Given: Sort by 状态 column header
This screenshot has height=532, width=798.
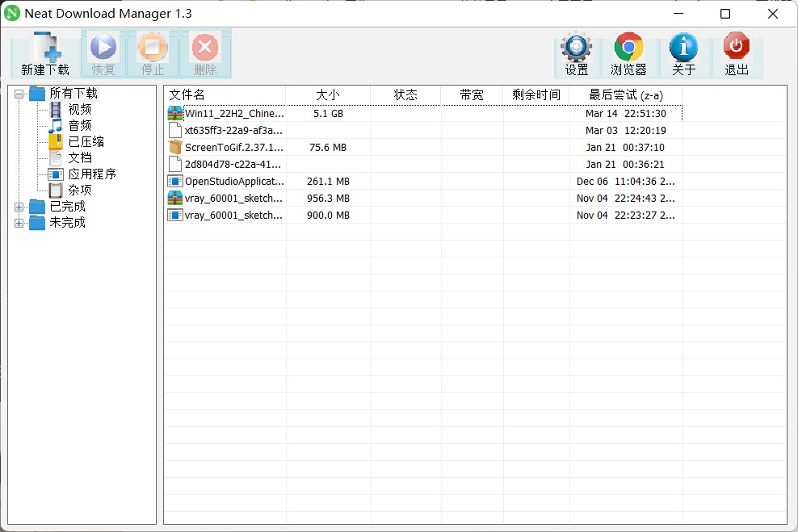Looking at the screenshot, I should pos(405,95).
